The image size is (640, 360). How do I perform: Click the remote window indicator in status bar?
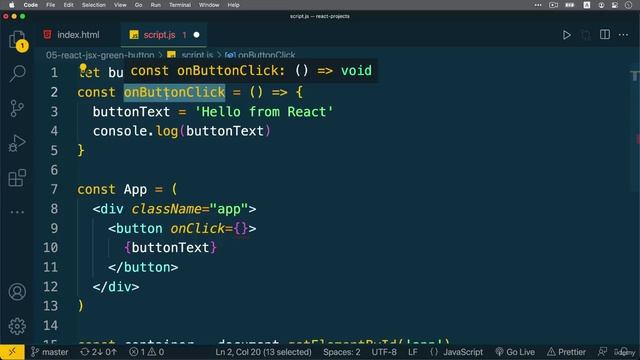pyautogui.click(x=12, y=352)
